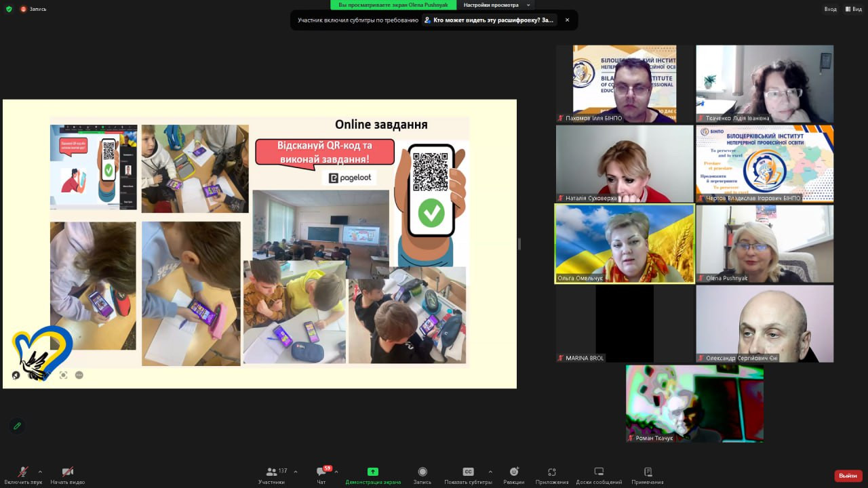The width and height of the screenshot is (868, 488).
Task: Click the red Выйти leave button
Action: (848, 476)
